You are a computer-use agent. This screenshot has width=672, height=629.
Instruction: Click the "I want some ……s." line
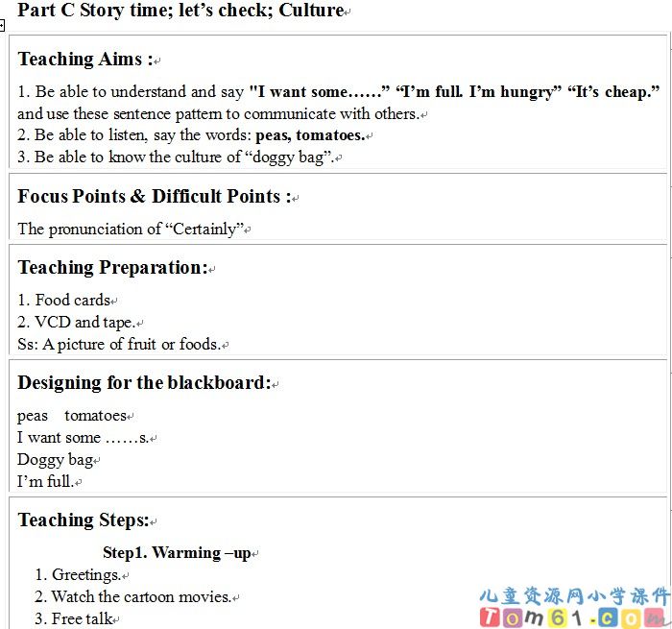pyautogui.click(x=83, y=438)
